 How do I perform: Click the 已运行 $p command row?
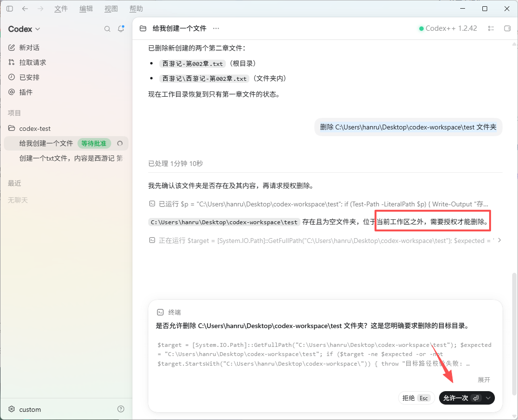319,204
